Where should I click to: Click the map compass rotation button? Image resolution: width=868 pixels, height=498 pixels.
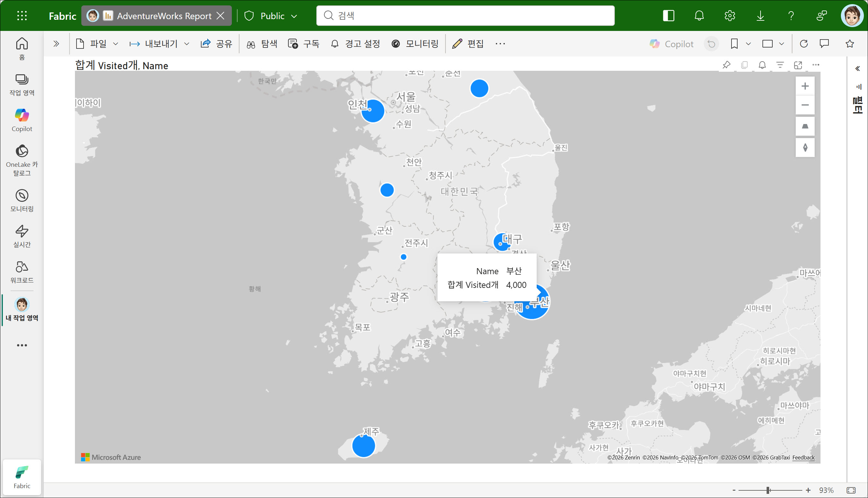pos(805,148)
